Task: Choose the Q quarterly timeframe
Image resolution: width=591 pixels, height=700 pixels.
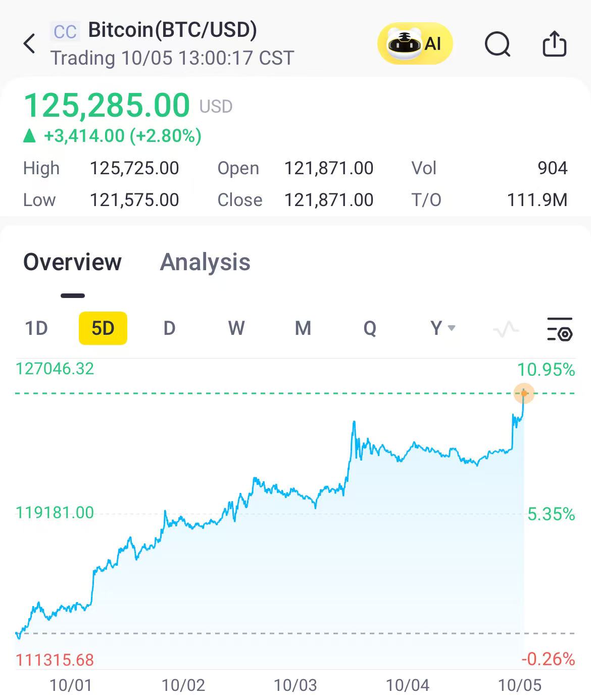Action: pos(370,328)
